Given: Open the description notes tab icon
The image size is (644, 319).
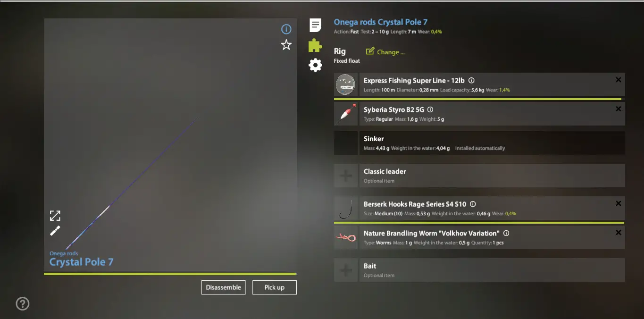Looking at the screenshot, I should click(315, 25).
